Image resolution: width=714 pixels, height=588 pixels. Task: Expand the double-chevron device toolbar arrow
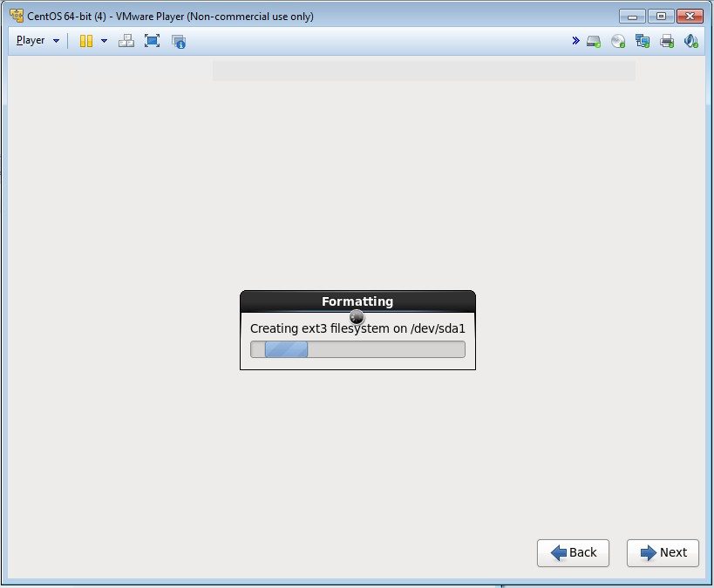(575, 41)
